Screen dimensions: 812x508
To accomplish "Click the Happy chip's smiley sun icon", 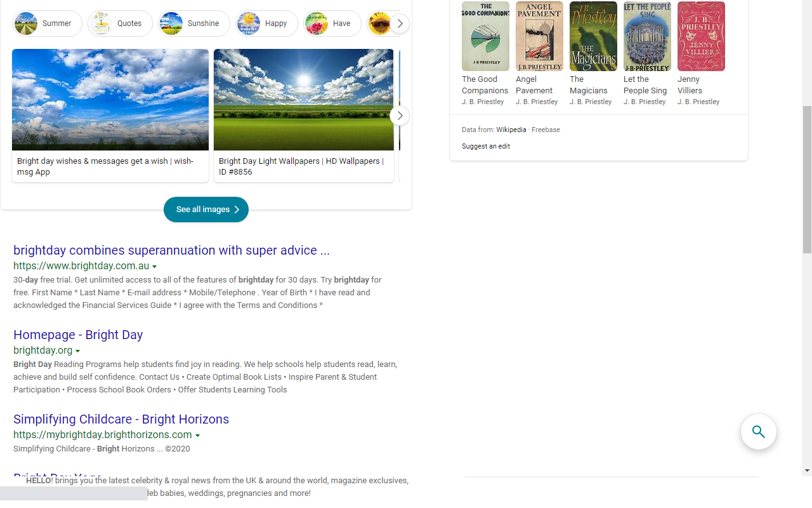I will (249, 23).
